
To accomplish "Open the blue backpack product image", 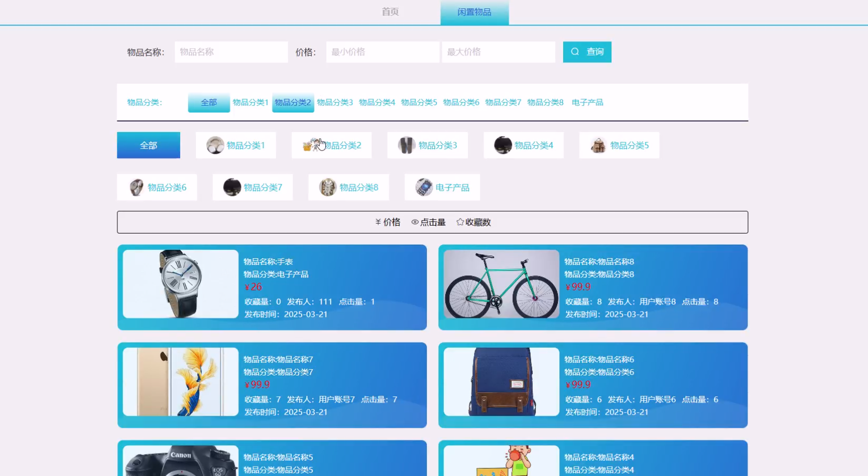I will pyautogui.click(x=501, y=382).
